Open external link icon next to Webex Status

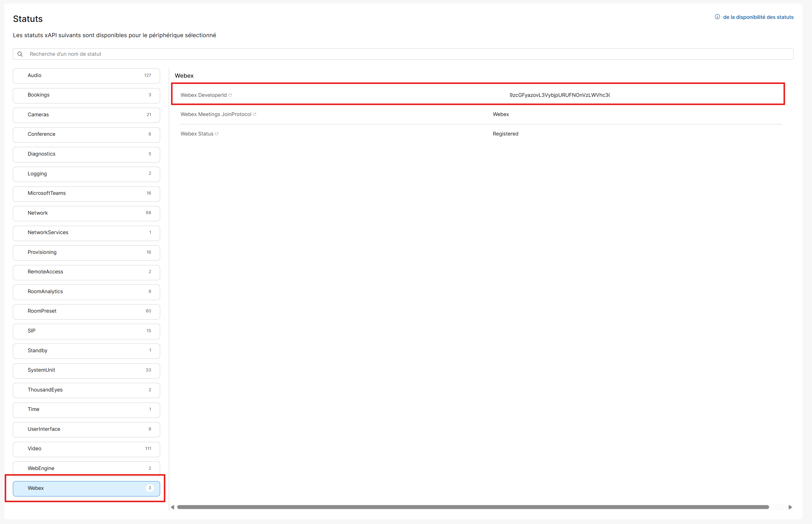point(217,134)
